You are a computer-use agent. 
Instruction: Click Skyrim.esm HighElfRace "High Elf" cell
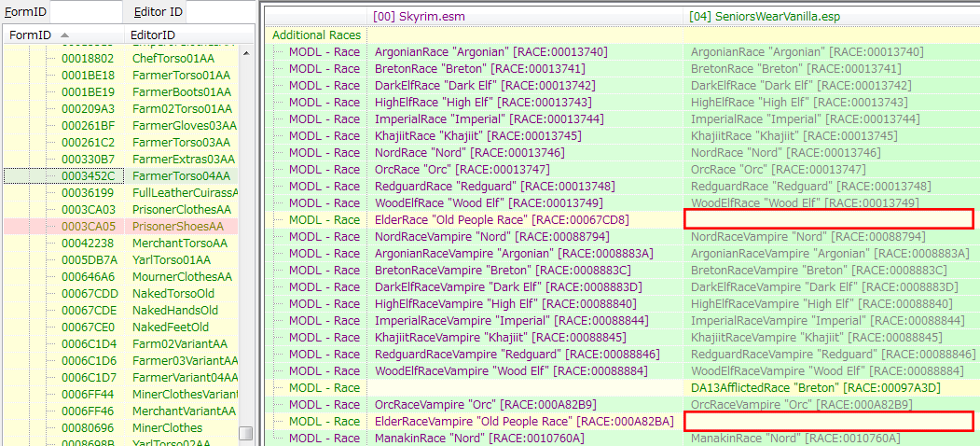pos(483,103)
